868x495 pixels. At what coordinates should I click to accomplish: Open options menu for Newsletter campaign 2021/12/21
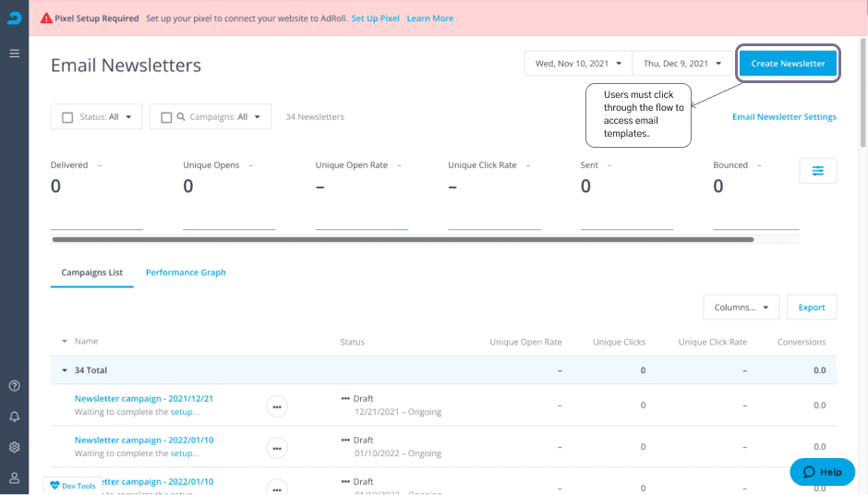(277, 406)
